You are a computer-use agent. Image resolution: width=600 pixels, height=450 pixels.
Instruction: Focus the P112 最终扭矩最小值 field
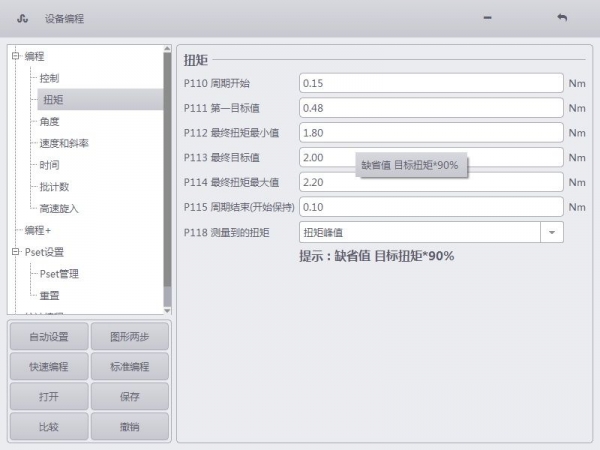point(431,133)
